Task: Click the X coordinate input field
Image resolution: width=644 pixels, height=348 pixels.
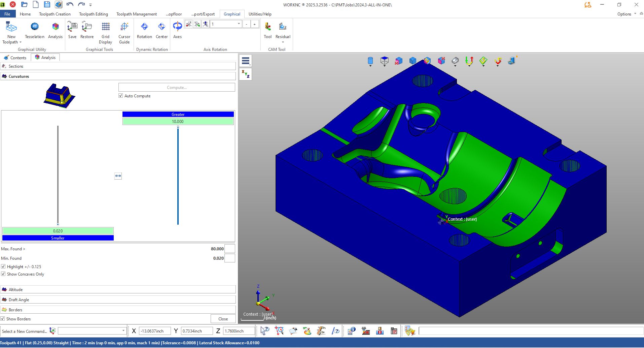Action: [x=155, y=331]
